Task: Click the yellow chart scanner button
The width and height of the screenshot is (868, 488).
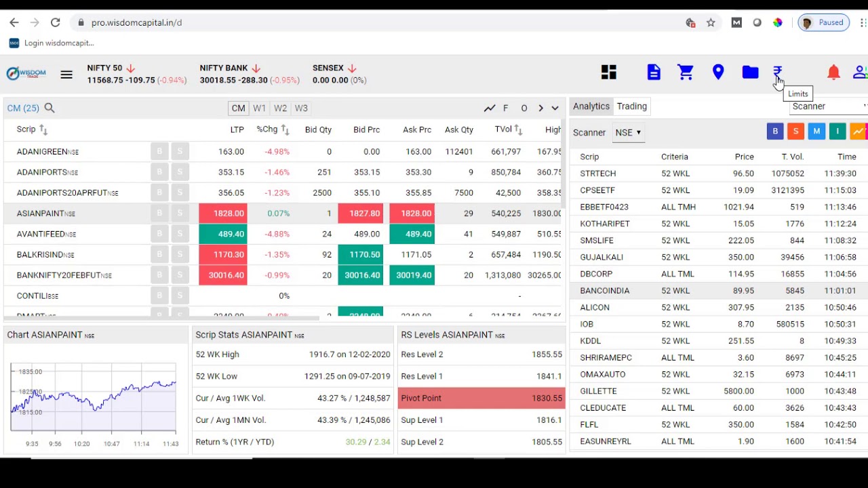Action: [x=858, y=131]
